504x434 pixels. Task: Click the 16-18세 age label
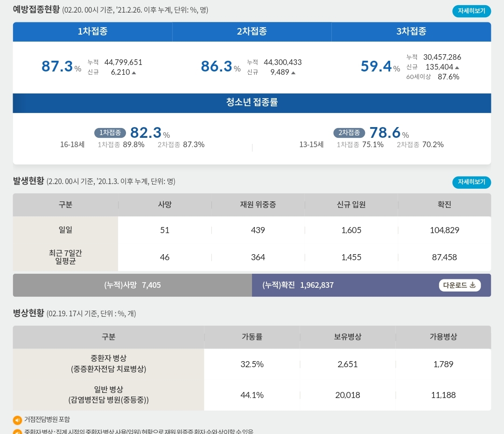coord(72,144)
